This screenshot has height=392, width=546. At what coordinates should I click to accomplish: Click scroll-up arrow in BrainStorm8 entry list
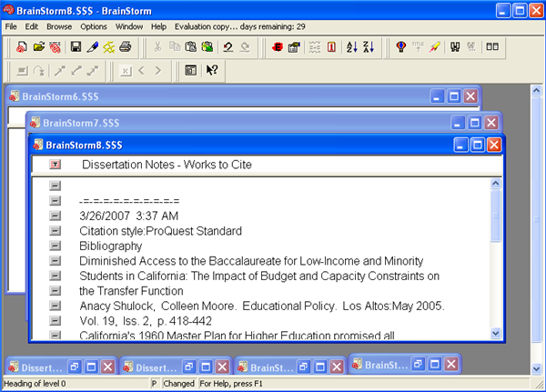pyautogui.click(x=496, y=183)
